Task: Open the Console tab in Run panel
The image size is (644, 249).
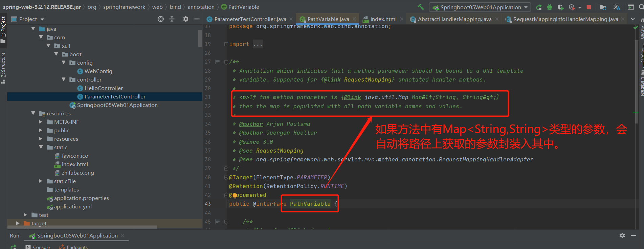Action: coord(38,247)
